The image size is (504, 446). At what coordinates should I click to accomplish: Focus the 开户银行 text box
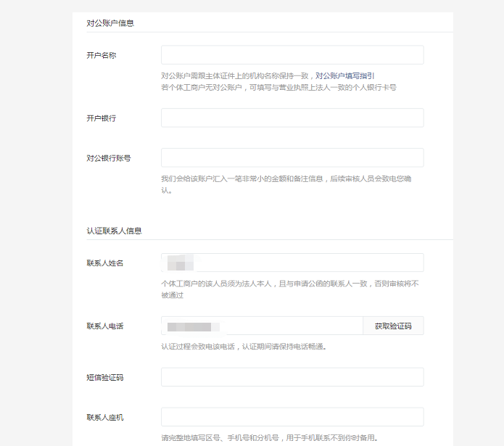click(x=292, y=118)
